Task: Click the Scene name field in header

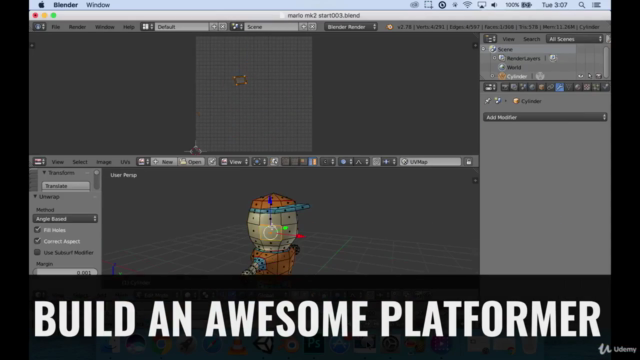Action: (x=271, y=27)
